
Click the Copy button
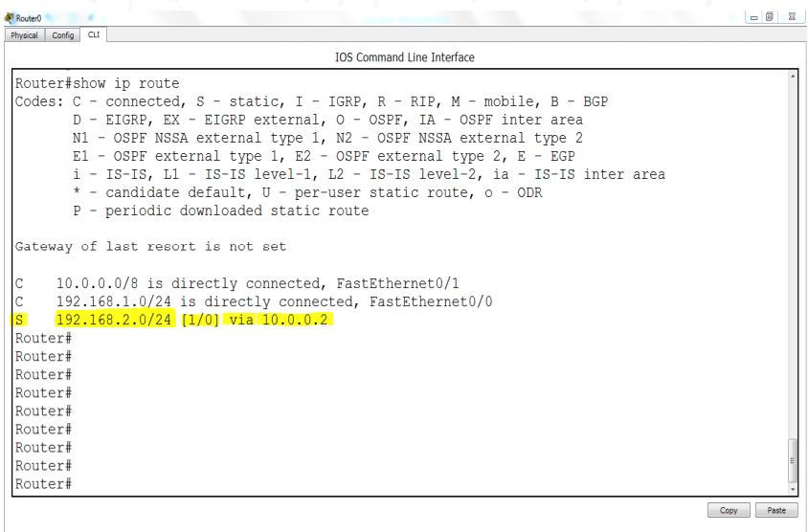pyautogui.click(x=729, y=510)
